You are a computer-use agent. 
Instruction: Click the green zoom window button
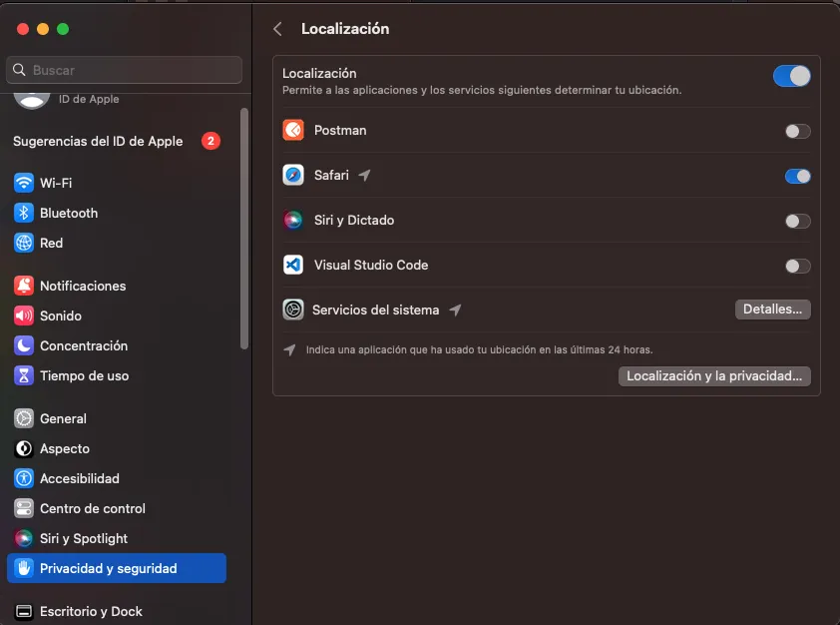click(x=63, y=29)
